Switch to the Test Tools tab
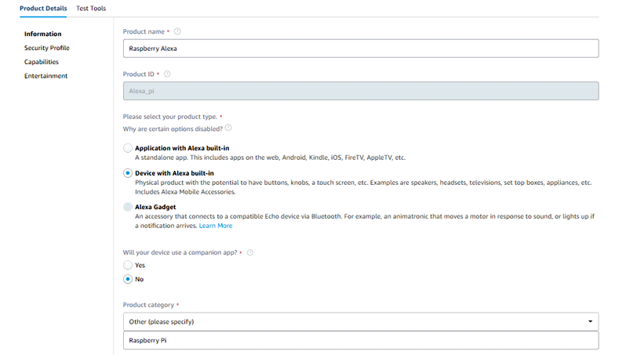This screenshot has width=644, height=355. 91,9
